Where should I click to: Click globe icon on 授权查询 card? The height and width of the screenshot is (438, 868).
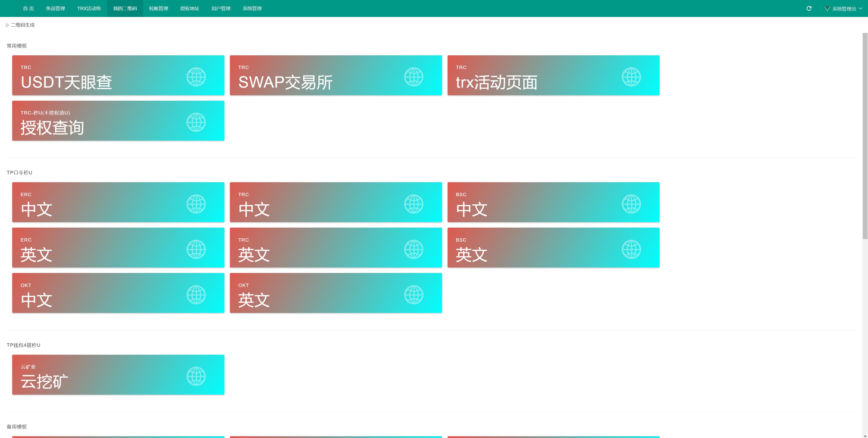196,122
